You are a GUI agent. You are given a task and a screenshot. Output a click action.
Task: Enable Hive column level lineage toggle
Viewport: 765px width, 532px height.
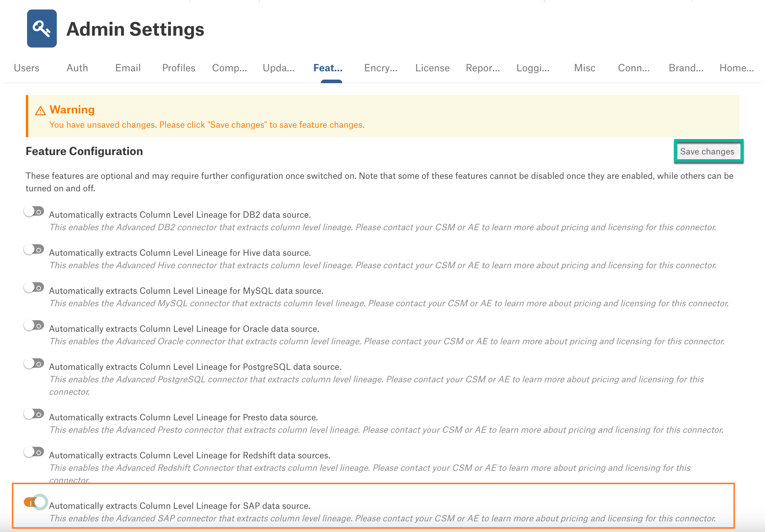[34, 249]
